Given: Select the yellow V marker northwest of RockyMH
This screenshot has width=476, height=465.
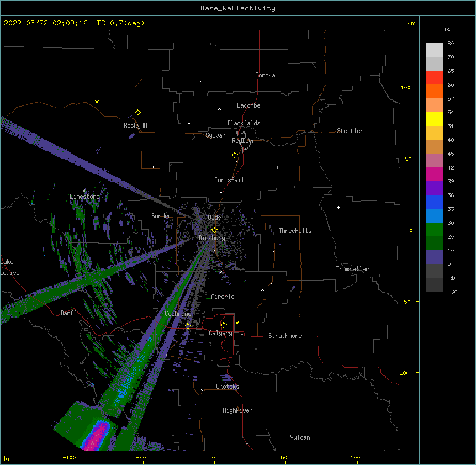Looking at the screenshot, I should tap(97, 102).
